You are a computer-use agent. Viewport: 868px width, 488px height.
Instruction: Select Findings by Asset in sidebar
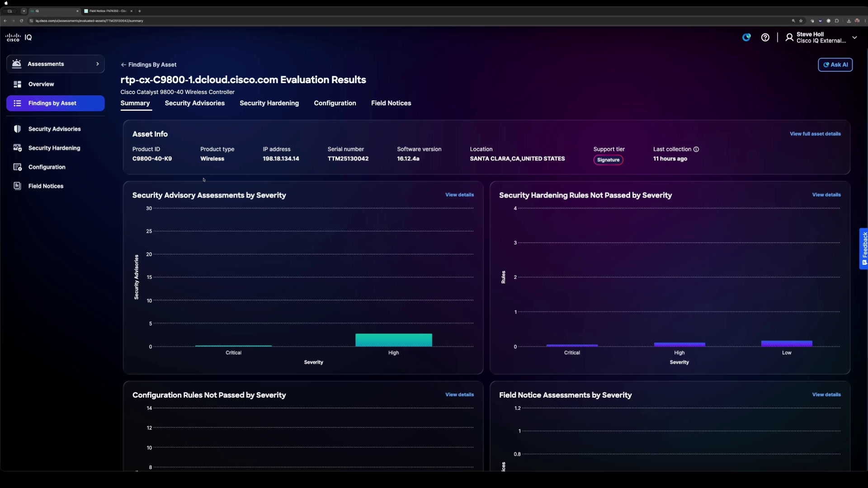pos(55,103)
